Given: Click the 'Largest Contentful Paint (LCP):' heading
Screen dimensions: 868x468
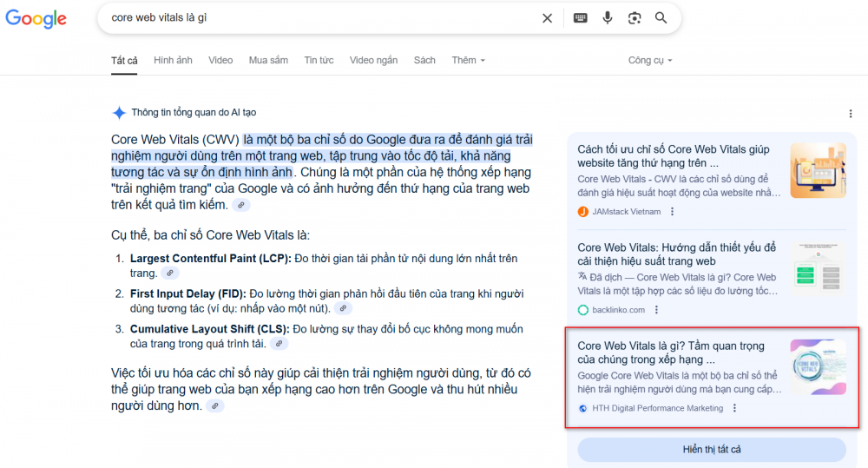Looking at the screenshot, I should click(x=210, y=259).
